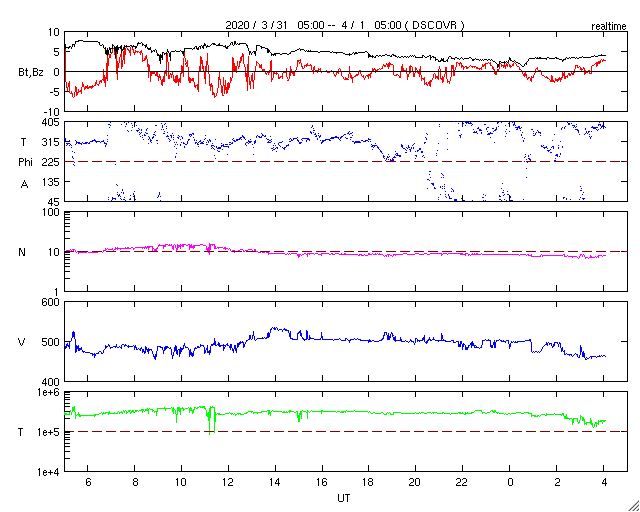
Task: Click the '315' tick on the Phi axis
Action: [x=52, y=142]
